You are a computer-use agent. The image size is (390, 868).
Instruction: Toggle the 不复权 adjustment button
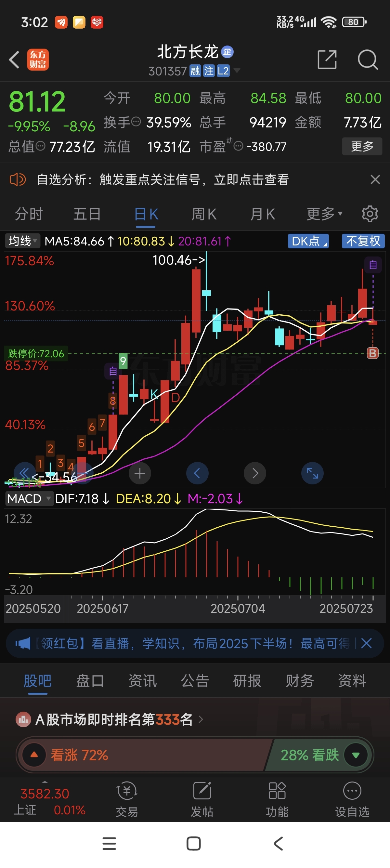coord(363,241)
